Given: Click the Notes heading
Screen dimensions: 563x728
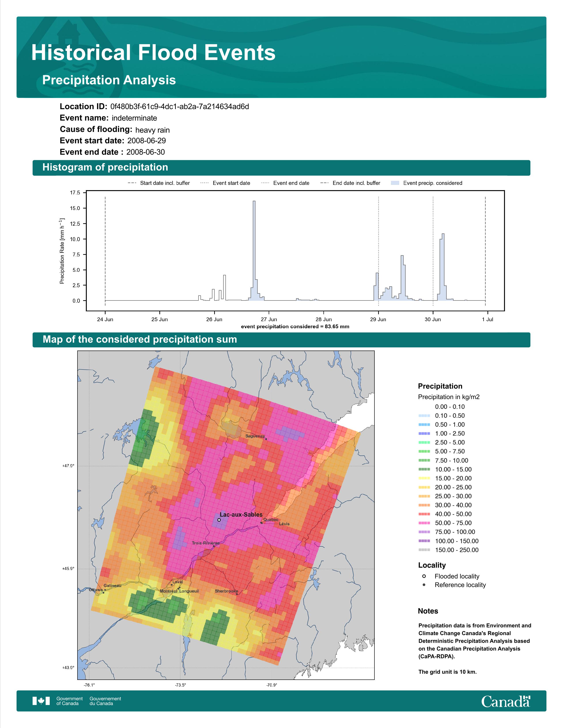Looking at the screenshot, I should click(428, 611).
